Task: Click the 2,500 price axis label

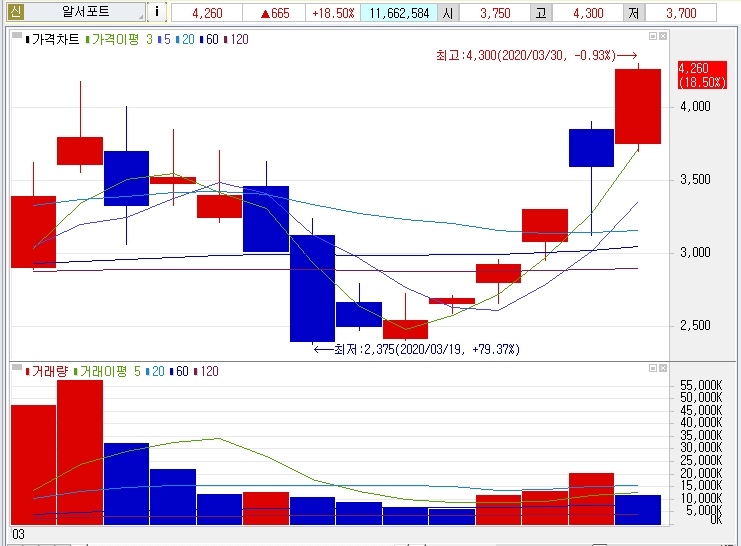Action: [x=695, y=325]
